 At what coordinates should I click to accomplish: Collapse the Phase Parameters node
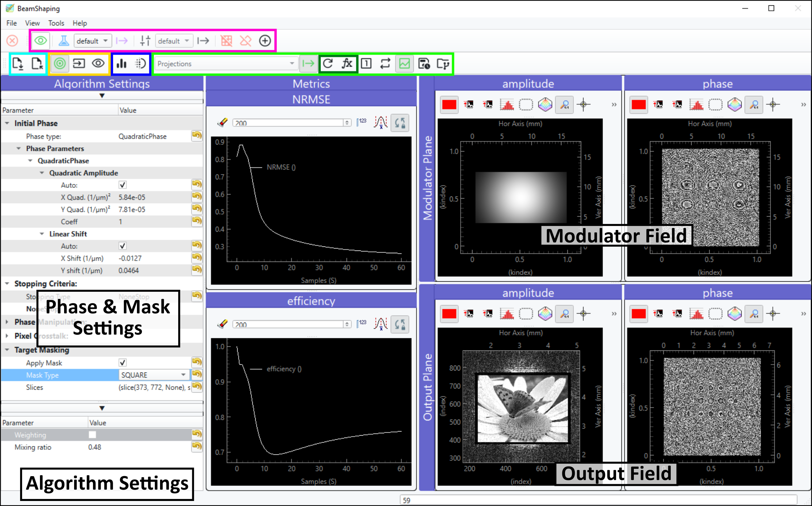point(19,149)
